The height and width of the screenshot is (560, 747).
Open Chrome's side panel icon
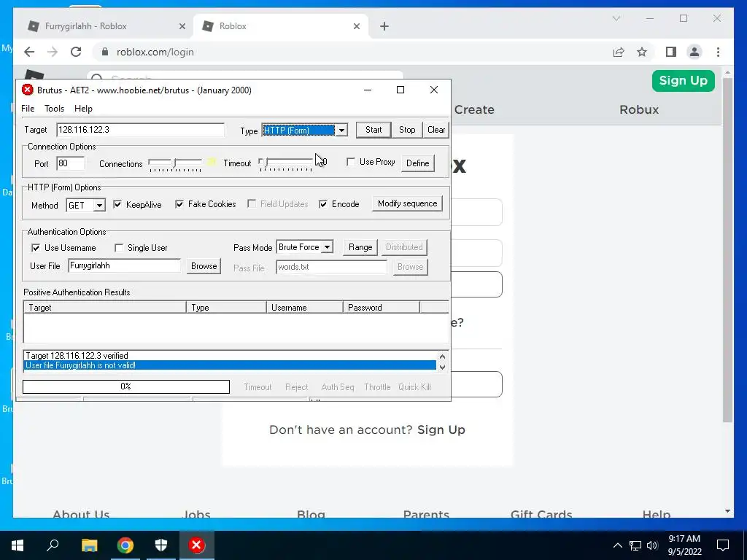point(671,52)
